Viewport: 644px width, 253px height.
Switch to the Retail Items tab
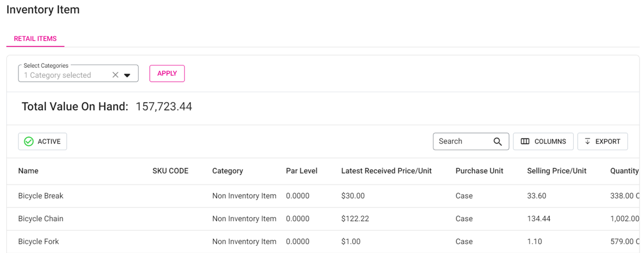point(35,39)
